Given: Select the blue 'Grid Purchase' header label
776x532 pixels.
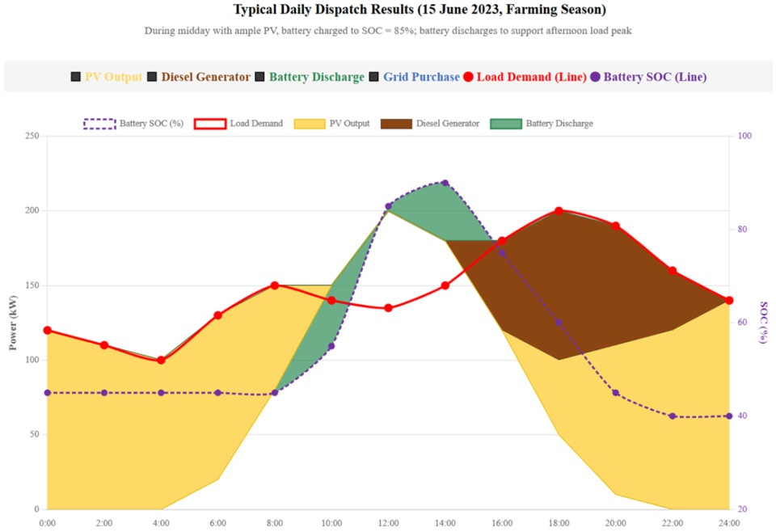Looking at the screenshot, I should [422, 77].
